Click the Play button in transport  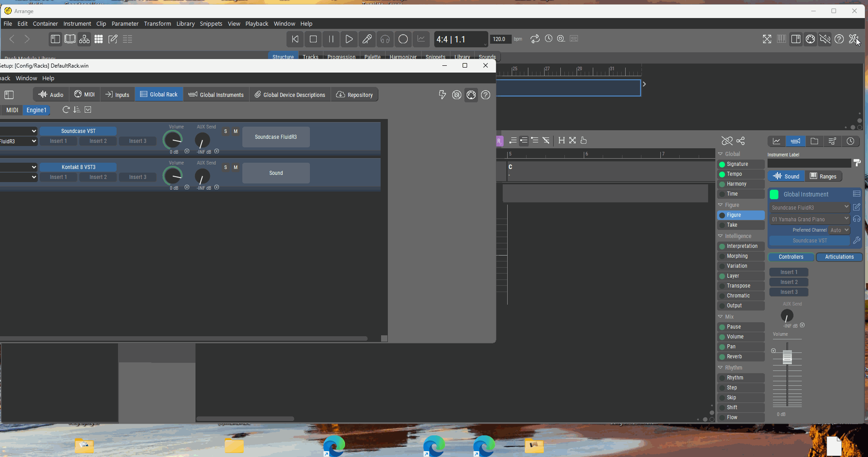point(349,39)
